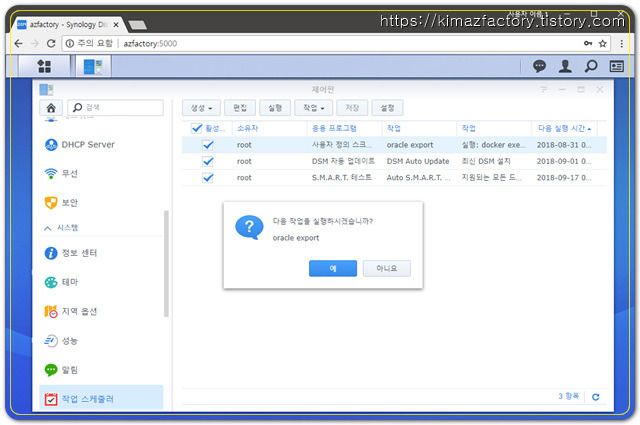Click the site security info icon

70,43
